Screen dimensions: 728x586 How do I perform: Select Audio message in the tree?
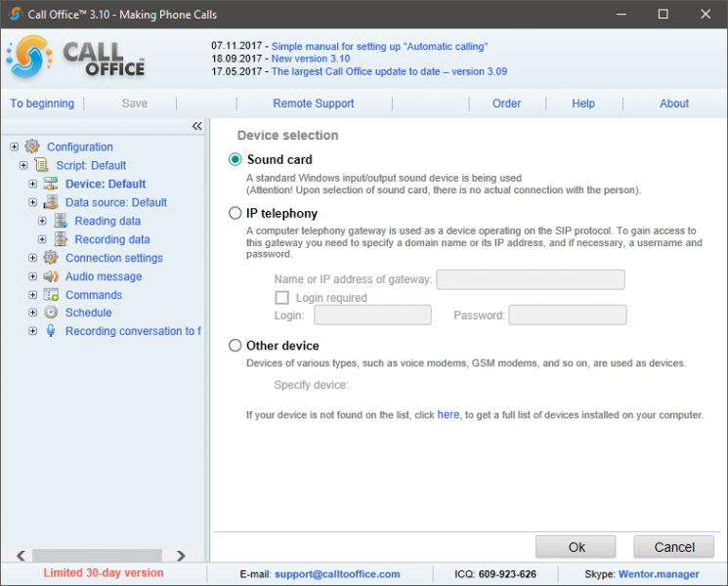coord(104,276)
